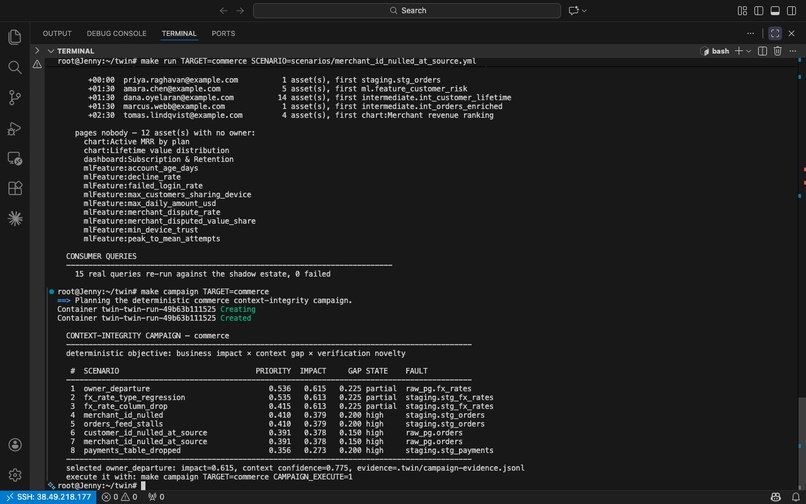Open the Search view in activity bar
The width and height of the screenshot is (806, 504).
point(14,67)
